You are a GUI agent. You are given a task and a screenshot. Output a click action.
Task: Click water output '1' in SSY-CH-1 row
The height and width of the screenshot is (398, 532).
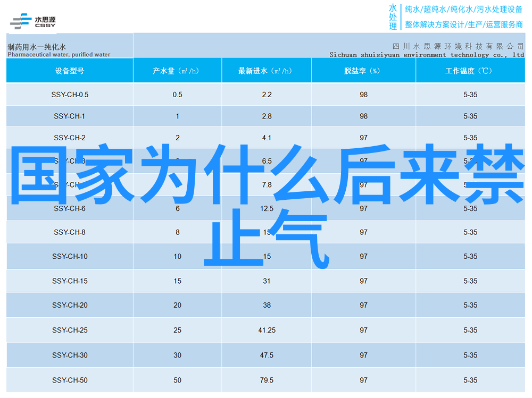pos(178,116)
